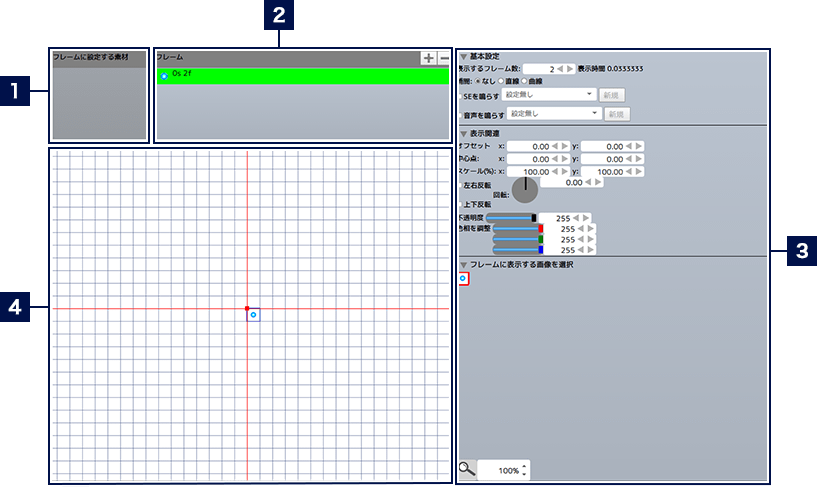Collapse the フレームに表示する画像を選択 section

pyautogui.click(x=463, y=264)
